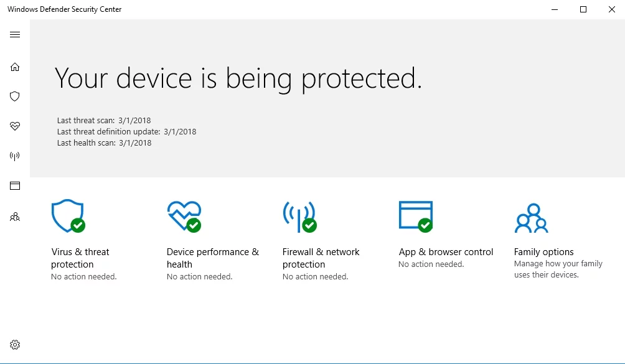Open the Home sidebar icon
This screenshot has height=364, width=625.
[15, 67]
